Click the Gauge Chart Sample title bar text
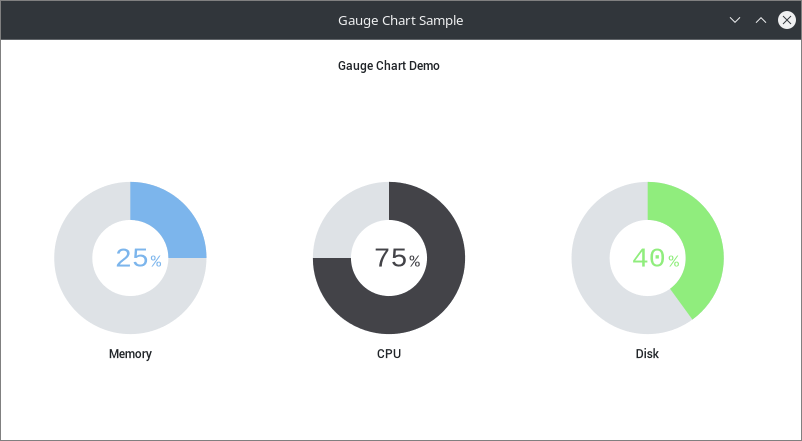 (400, 20)
